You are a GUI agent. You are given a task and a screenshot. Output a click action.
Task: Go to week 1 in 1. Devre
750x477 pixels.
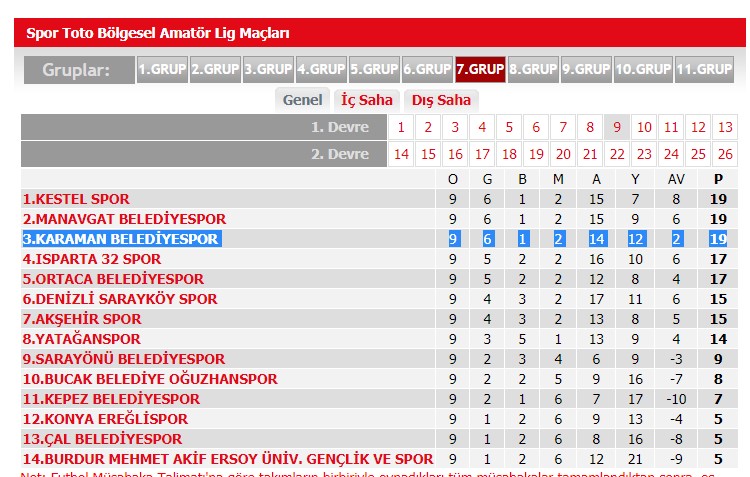(401, 127)
